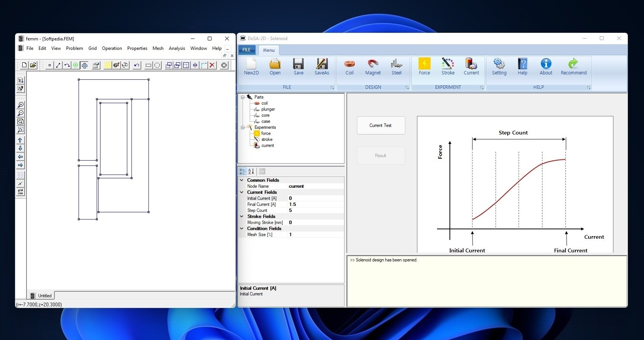This screenshot has width=644, height=340.
Task: Click the Final Current value field
Action: click(316, 204)
